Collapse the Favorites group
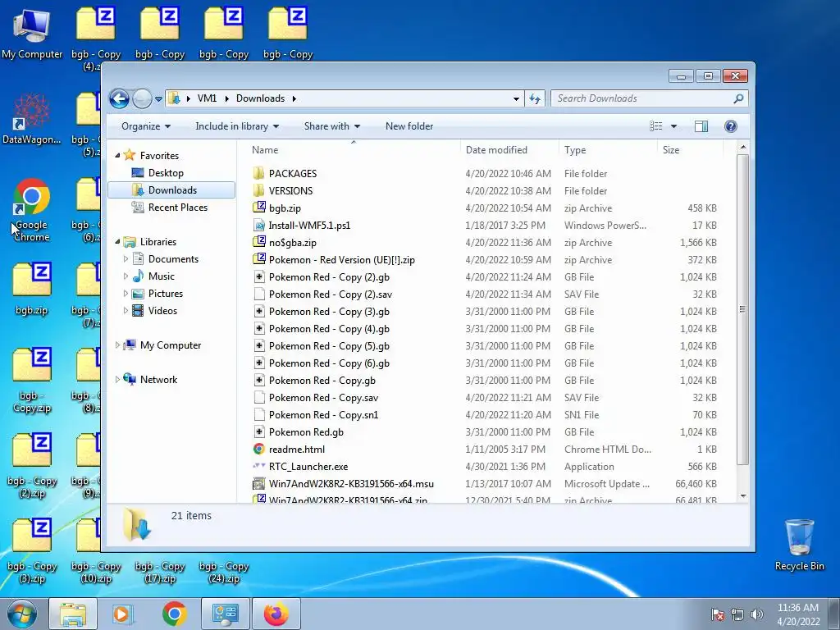Screen dimensions: 840x630 coord(118,156)
